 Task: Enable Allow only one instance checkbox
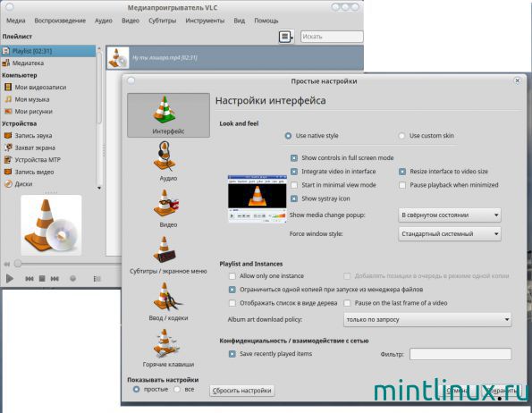coord(232,276)
